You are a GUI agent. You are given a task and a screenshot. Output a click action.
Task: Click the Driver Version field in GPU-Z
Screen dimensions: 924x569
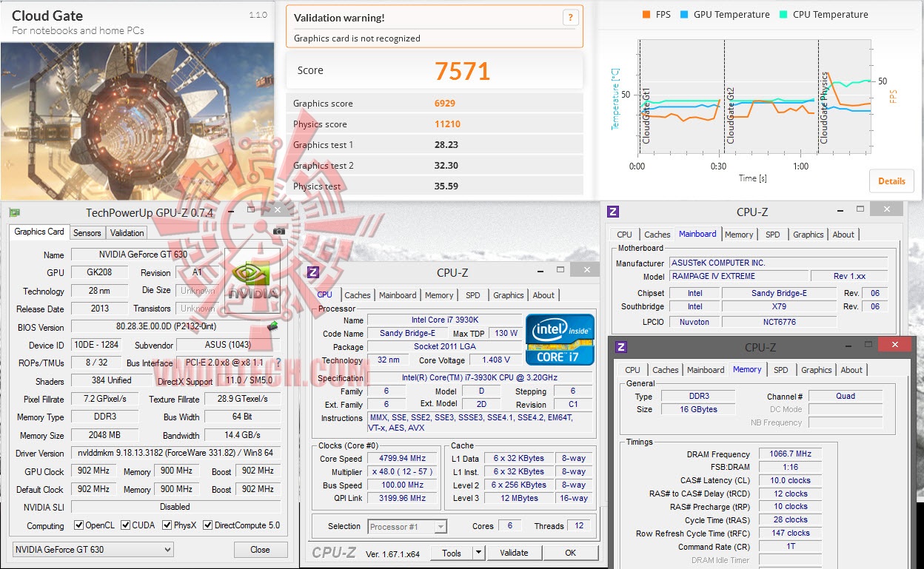[x=176, y=453]
